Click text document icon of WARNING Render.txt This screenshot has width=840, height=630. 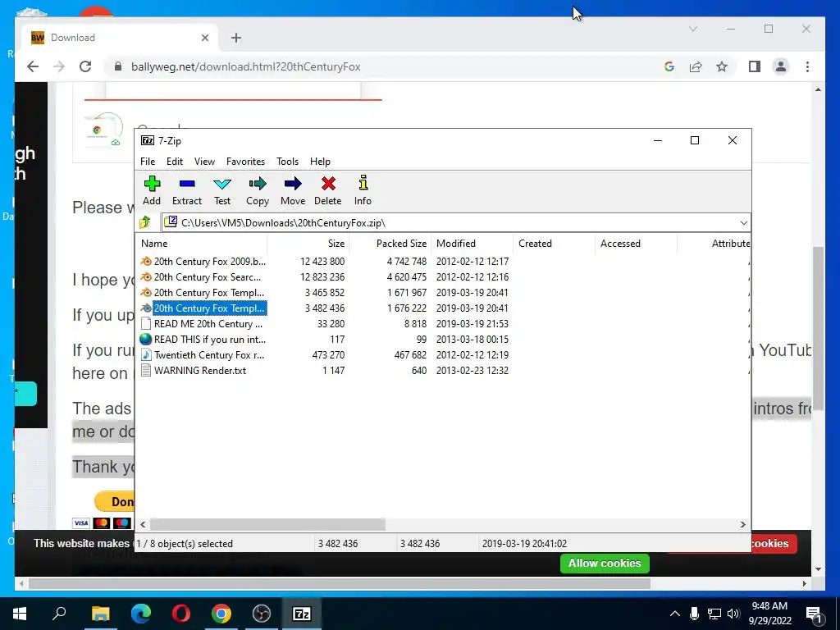coord(146,370)
